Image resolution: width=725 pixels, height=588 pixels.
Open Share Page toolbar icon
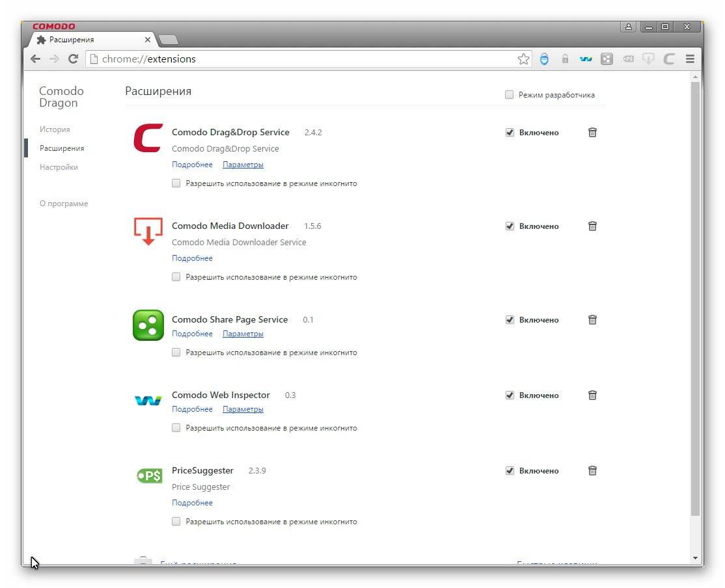[607, 59]
